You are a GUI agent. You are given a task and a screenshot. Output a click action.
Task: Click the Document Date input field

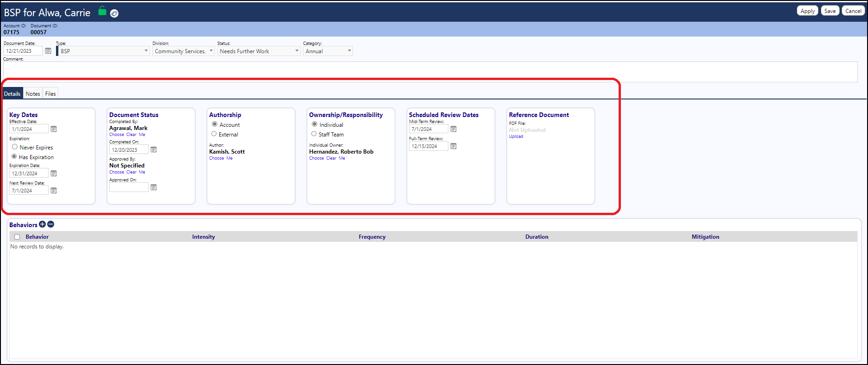click(23, 51)
